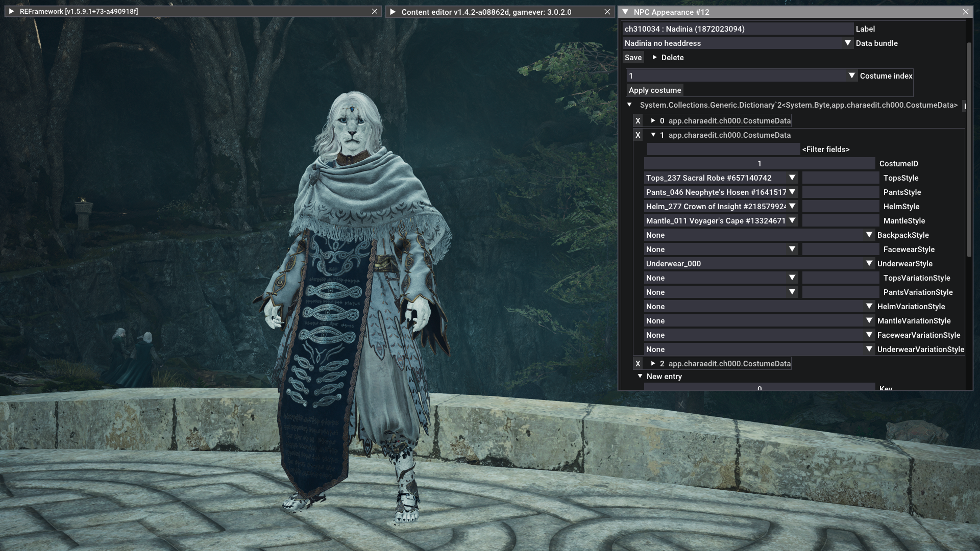Edit the MantleStyle search field
The image size is (980, 551).
[841, 221]
